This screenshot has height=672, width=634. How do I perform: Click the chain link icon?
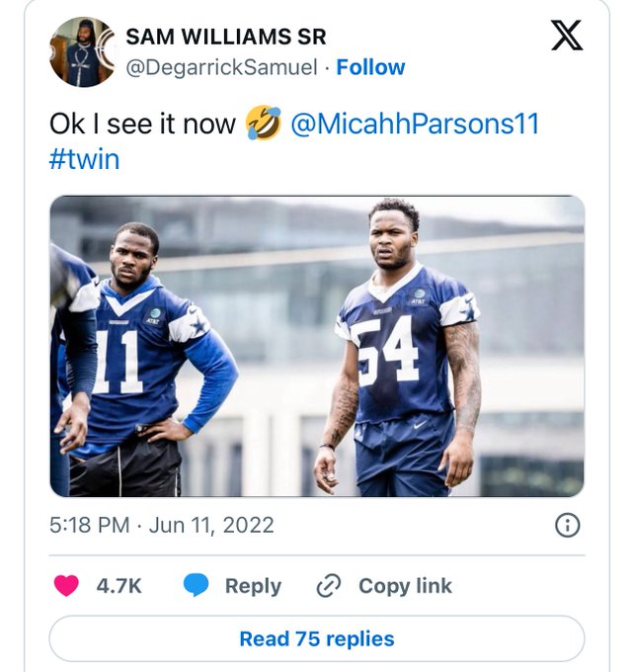(x=328, y=586)
